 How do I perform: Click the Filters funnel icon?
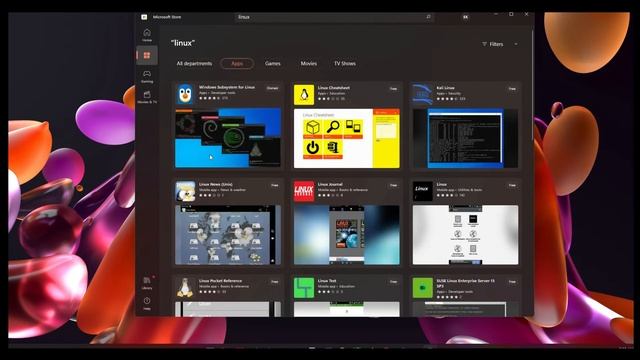tap(484, 44)
